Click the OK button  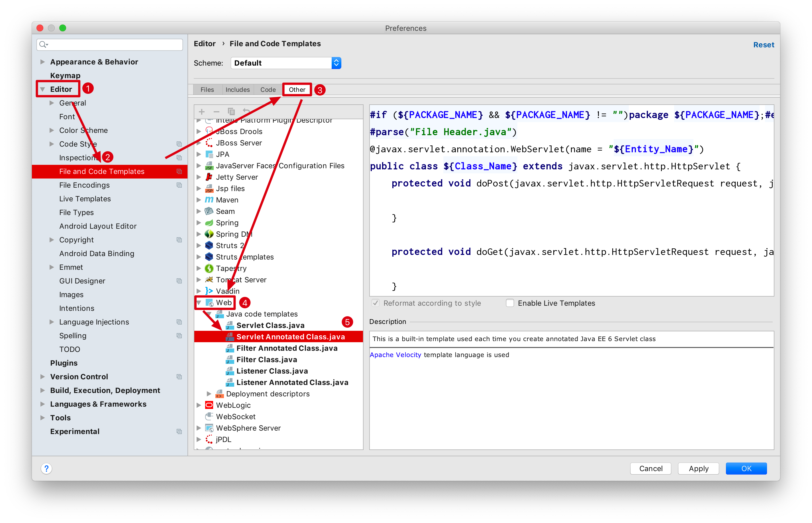click(x=746, y=468)
